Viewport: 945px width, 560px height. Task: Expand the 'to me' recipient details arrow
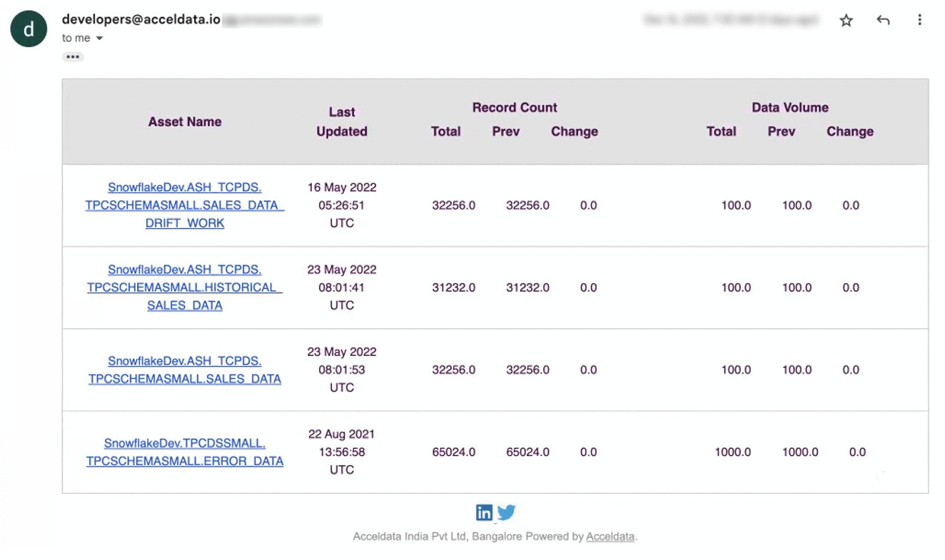coord(99,39)
